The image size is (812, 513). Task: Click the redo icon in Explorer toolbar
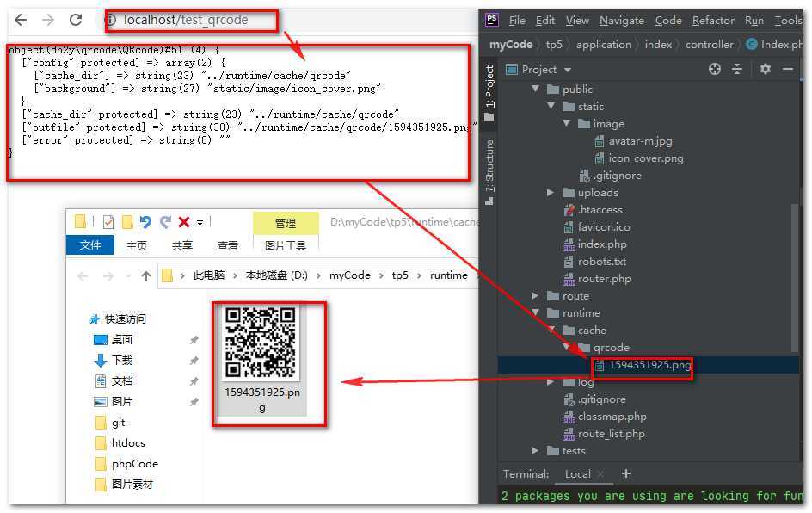click(x=165, y=222)
